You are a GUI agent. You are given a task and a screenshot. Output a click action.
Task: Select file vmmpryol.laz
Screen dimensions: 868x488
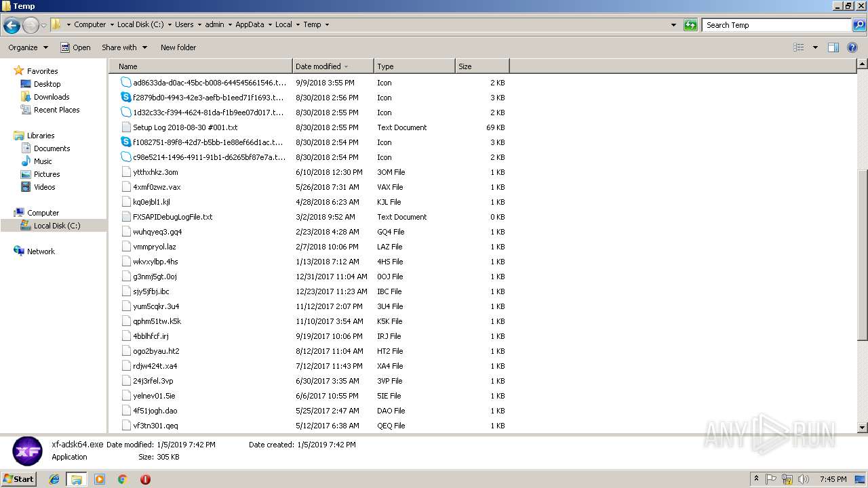[x=155, y=247]
